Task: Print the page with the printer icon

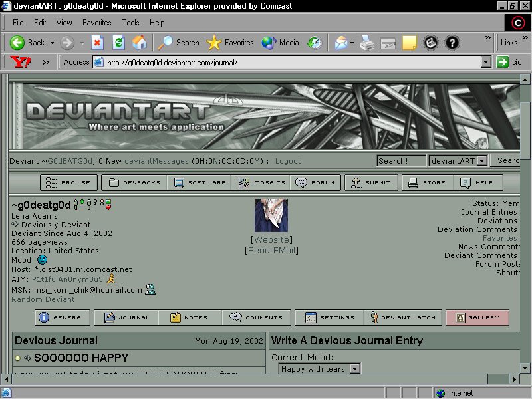Action: 367,43
